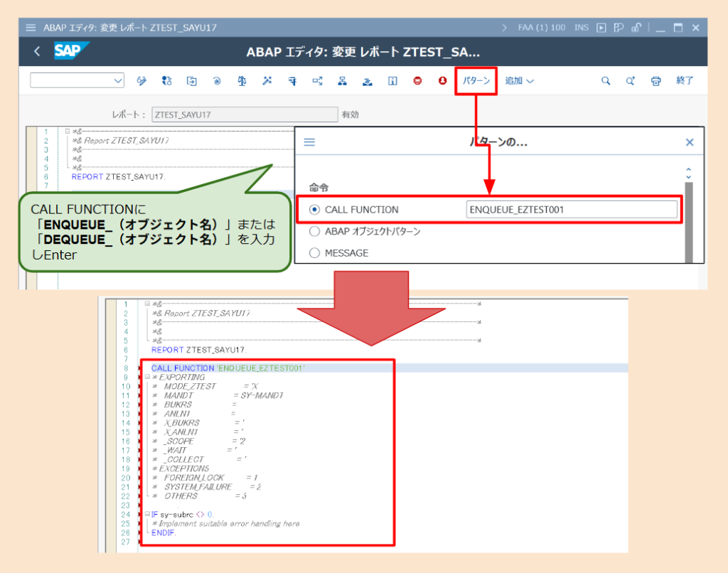Click the 終了 (Exit) button
The height and width of the screenshot is (573, 728).
point(683,80)
